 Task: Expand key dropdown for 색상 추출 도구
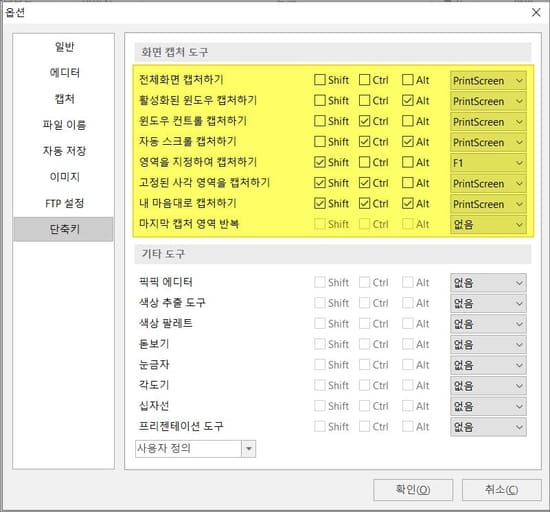pyautogui.click(x=488, y=303)
